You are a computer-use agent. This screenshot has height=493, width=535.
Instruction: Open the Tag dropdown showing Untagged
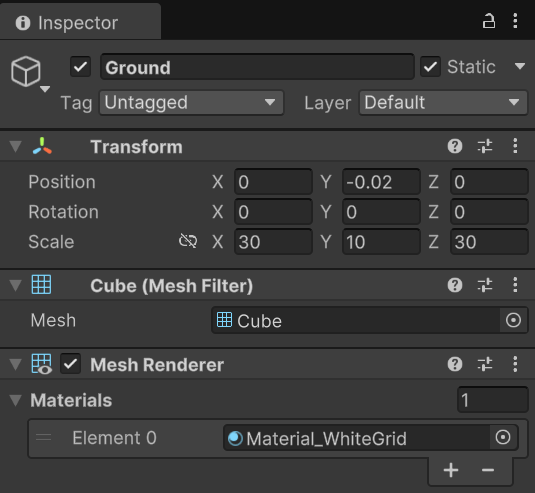coord(191,102)
